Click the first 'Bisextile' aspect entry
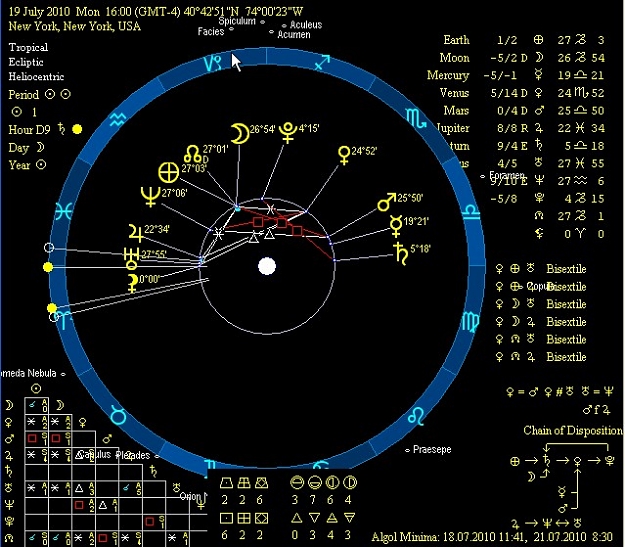 pyautogui.click(x=566, y=269)
